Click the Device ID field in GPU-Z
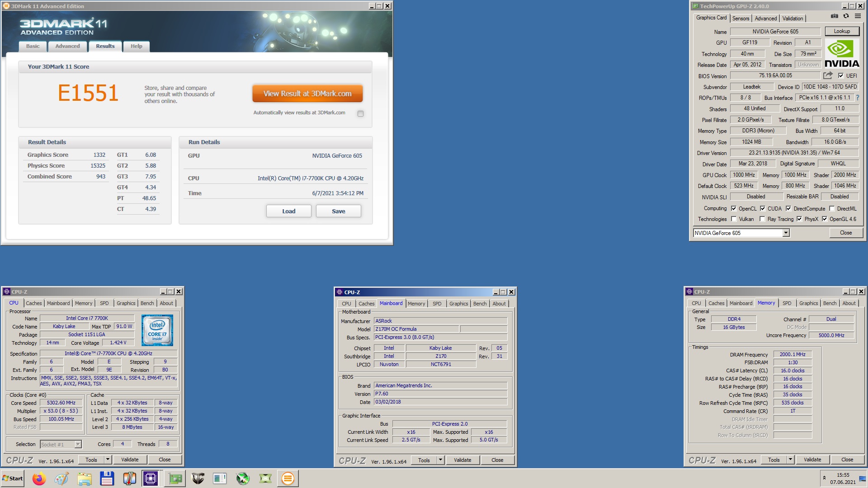 click(x=830, y=87)
